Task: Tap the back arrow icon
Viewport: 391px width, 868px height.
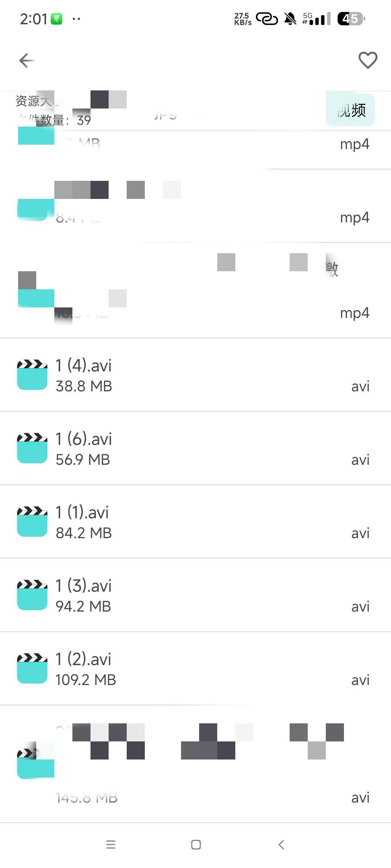Action: 26,60
